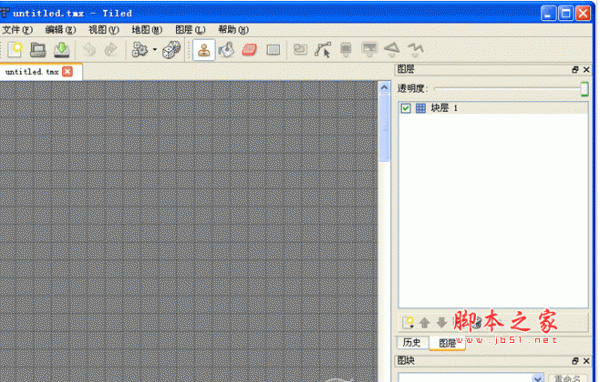Image resolution: width=600 pixels, height=382 pixels.
Task: Switch to the 历史 tab
Action: [x=412, y=342]
